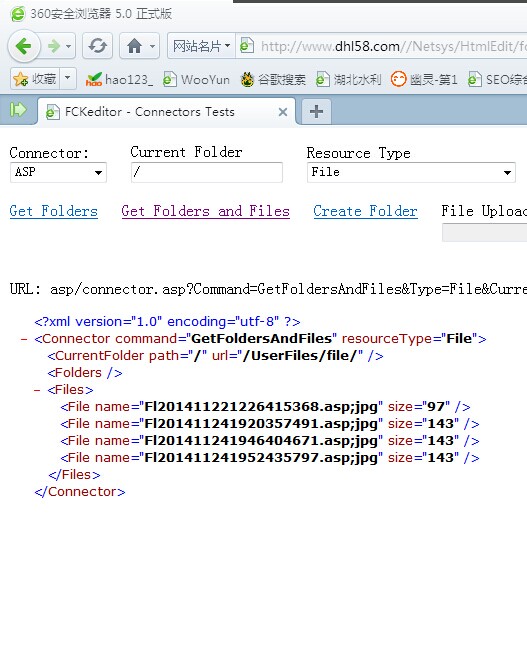Select FCKeditor - Connectors Tests tab
This screenshot has width=527, height=646.
(x=166, y=111)
